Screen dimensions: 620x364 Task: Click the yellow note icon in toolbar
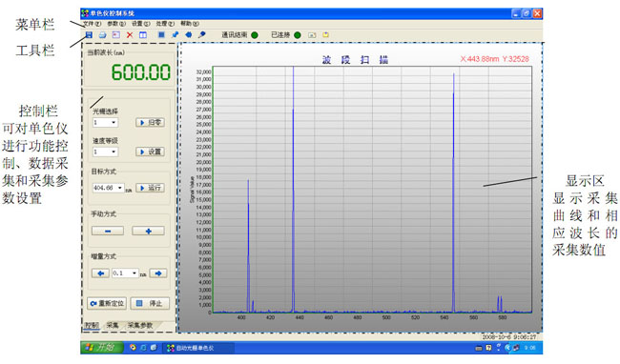pyautogui.click(x=325, y=34)
